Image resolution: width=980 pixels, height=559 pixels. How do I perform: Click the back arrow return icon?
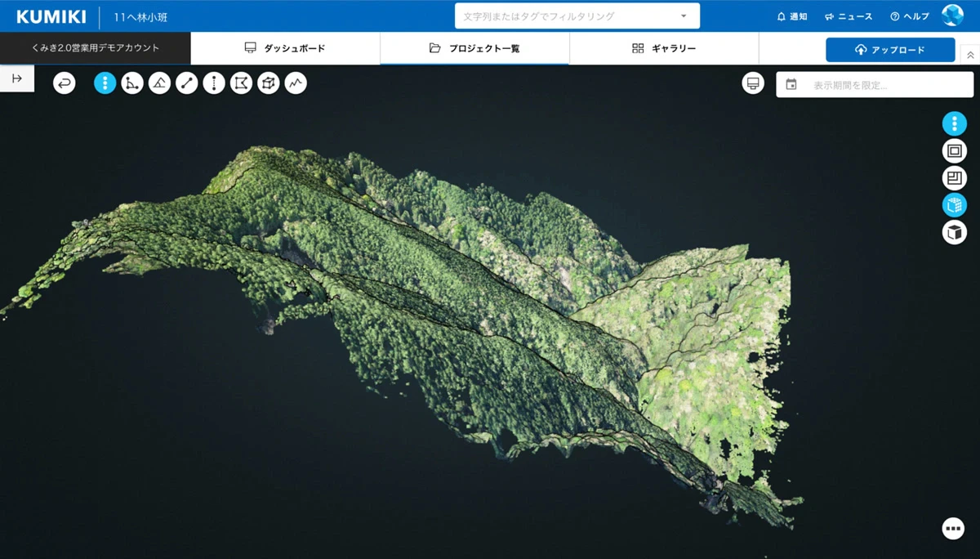pyautogui.click(x=65, y=83)
